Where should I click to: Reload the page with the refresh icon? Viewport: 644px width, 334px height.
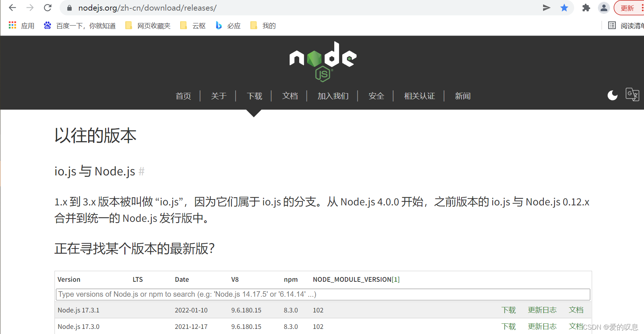(x=48, y=8)
